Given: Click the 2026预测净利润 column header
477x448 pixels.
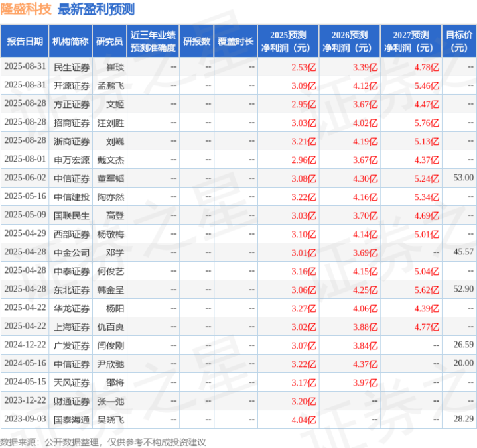Looking at the screenshot, I should 350,41.
